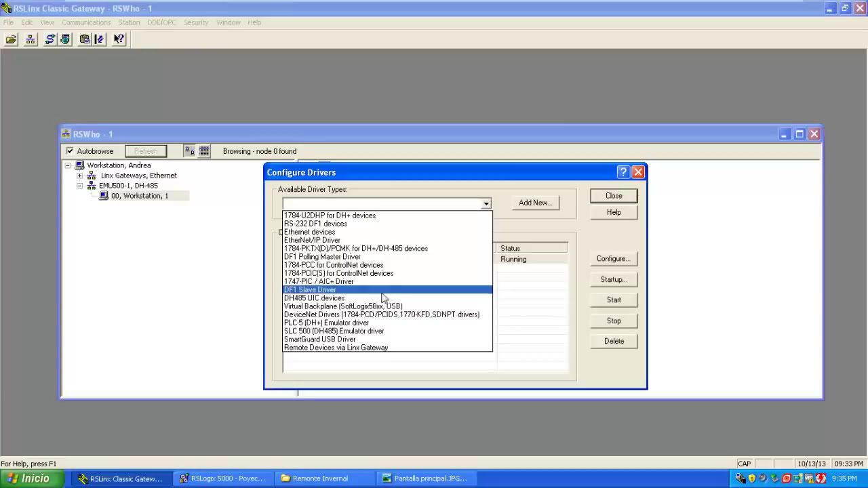Click the Status column header
Screen dimensions: 868x488
532,249
